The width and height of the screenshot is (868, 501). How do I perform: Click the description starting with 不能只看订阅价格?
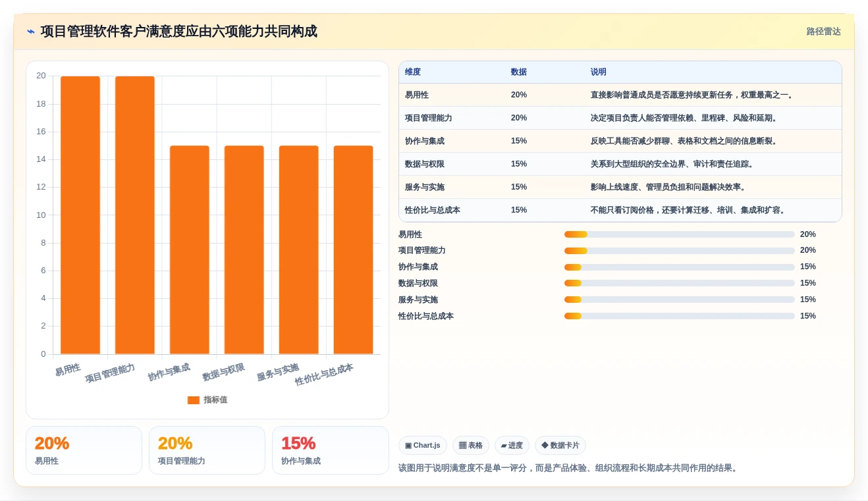point(690,211)
